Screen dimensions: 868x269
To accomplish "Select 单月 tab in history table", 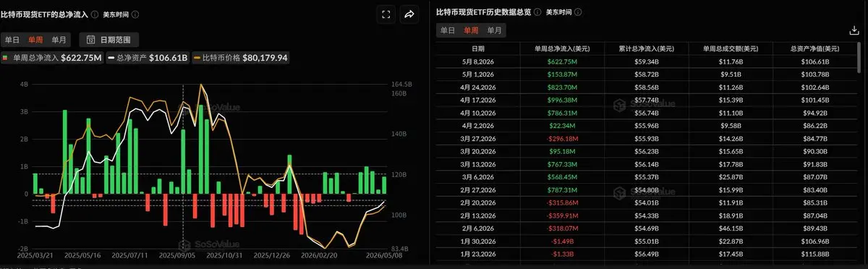I will tap(494, 30).
